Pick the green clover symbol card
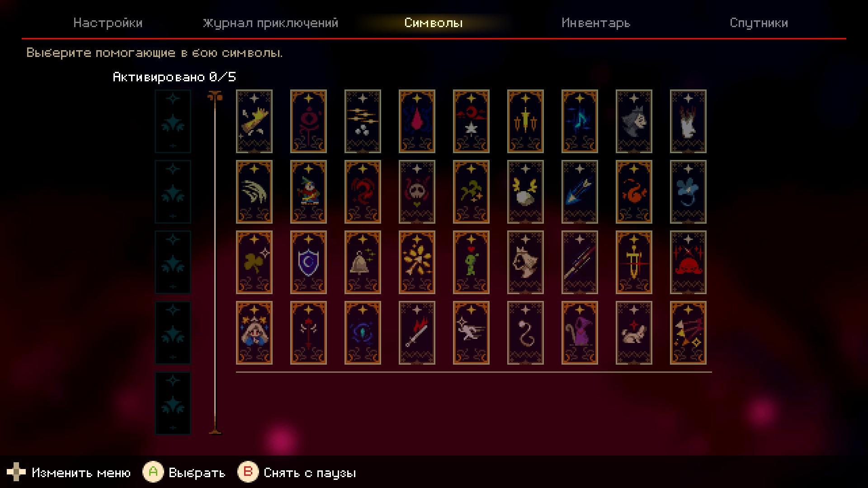Image resolution: width=868 pixels, height=488 pixels. 254,262
